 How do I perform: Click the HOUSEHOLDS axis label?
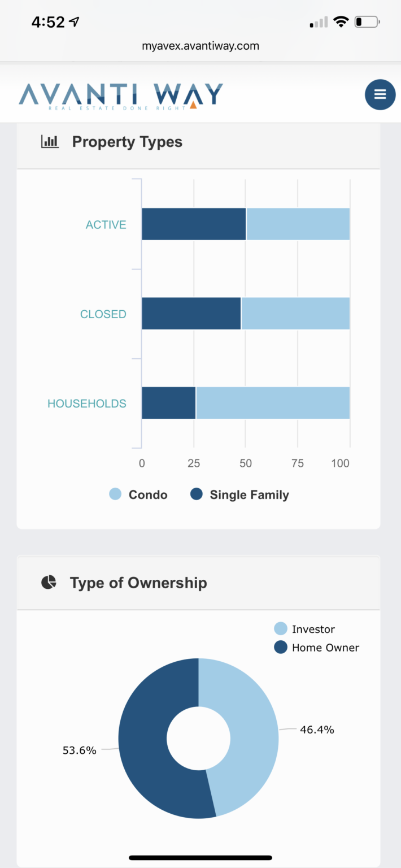87,403
